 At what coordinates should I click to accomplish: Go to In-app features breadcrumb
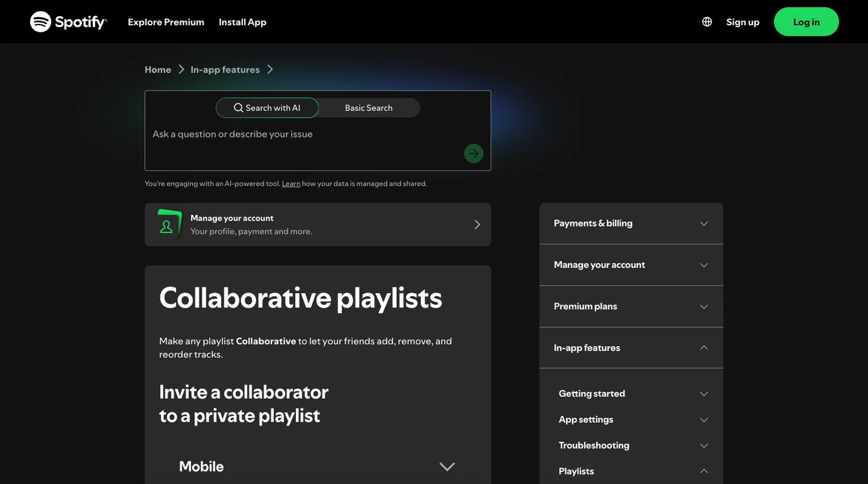[x=225, y=69]
